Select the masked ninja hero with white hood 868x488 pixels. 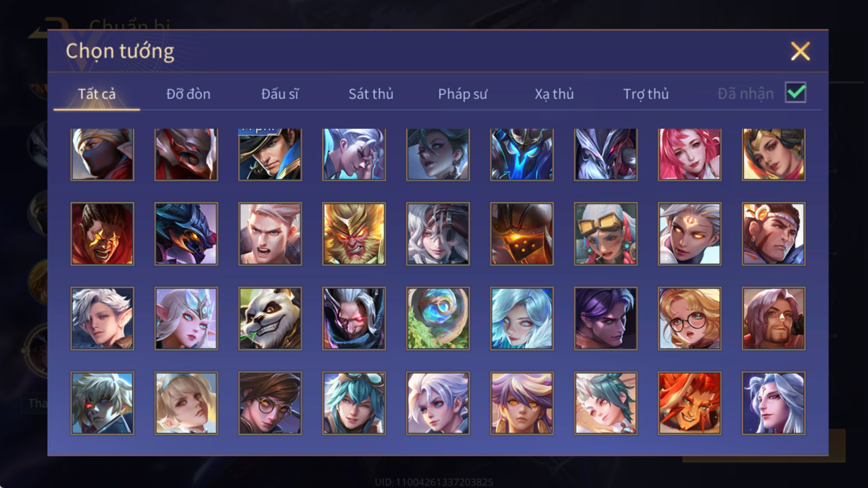[102, 154]
